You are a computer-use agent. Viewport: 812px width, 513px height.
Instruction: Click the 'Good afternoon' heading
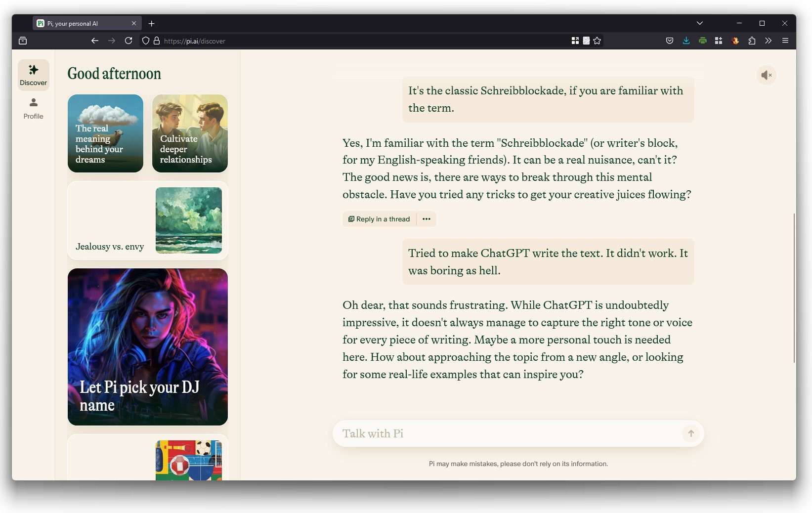114,74
